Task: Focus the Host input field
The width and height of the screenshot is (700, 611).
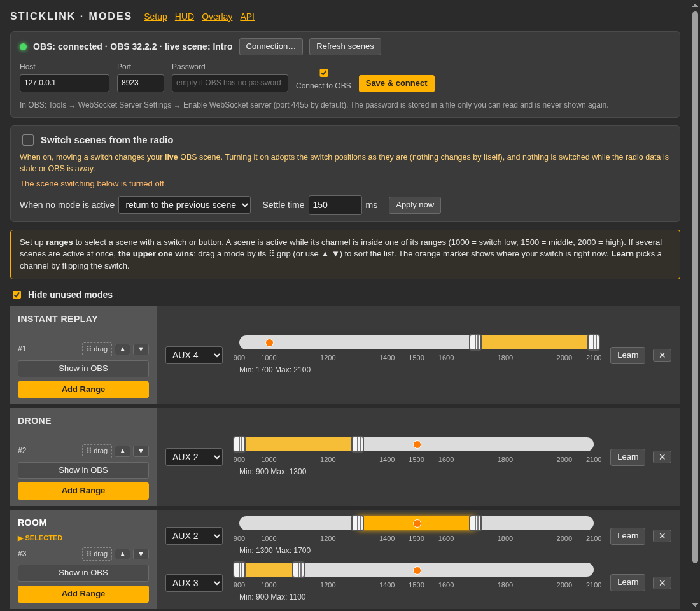Action: 65,83
